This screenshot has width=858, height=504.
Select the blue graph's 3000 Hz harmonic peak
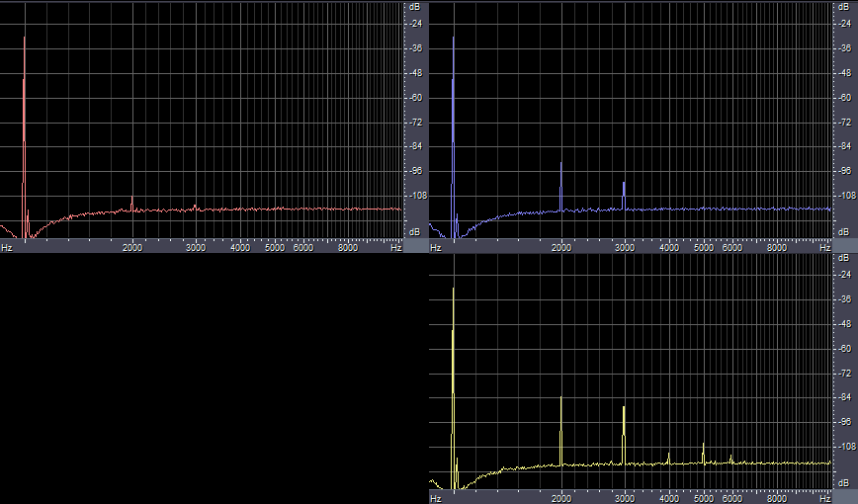pyautogui.click(x=624, y=196)
